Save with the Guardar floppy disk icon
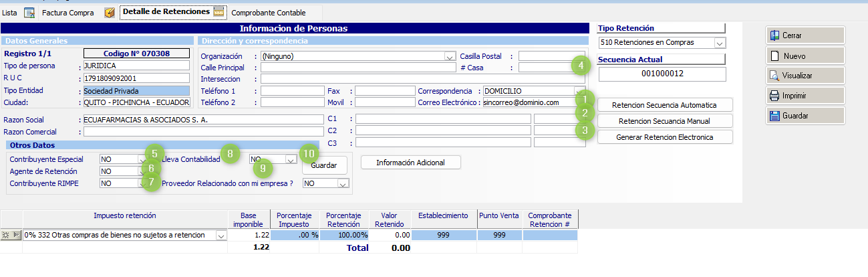 pos(775,116)
